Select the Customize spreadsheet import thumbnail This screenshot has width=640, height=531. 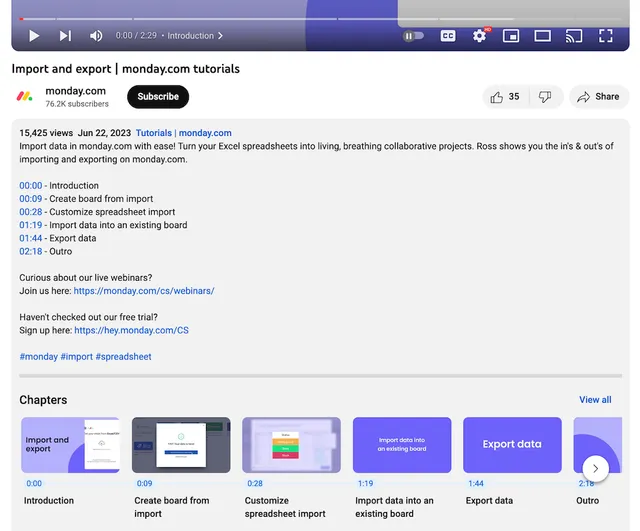[x=291, y=445]
